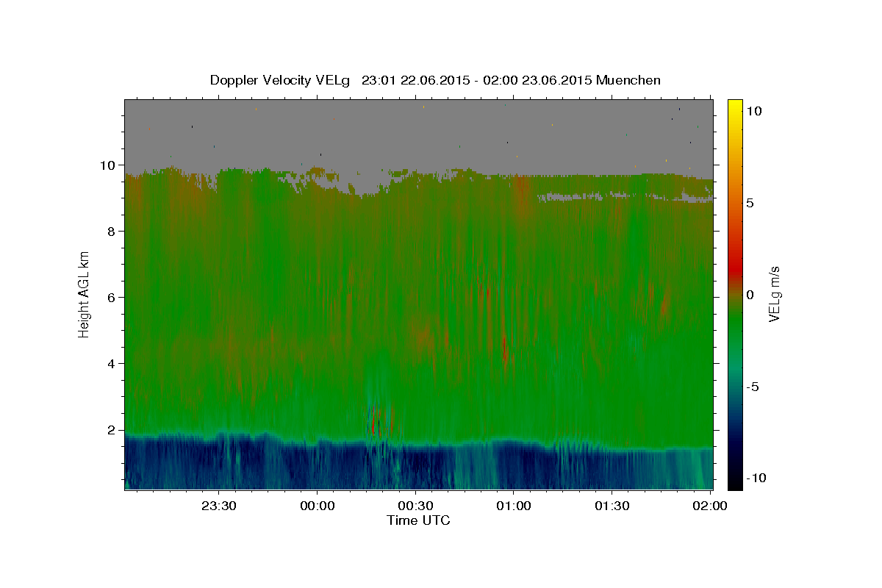Screen dimensions: 882x588
Task: Click the 'Muenchen' location in the title
Action: [x=628, y=80]
